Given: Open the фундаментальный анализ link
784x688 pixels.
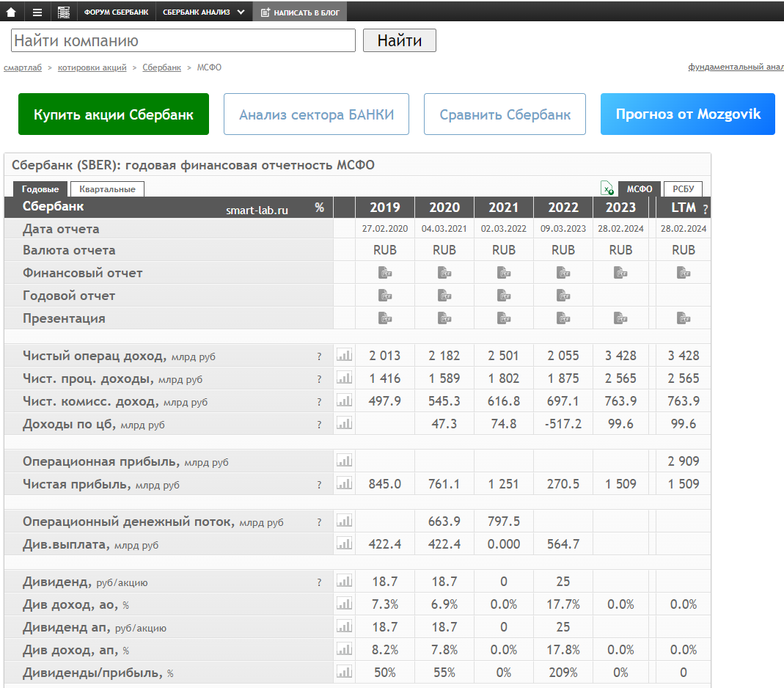Looking at the screenshot, I should tap(736, 67).
